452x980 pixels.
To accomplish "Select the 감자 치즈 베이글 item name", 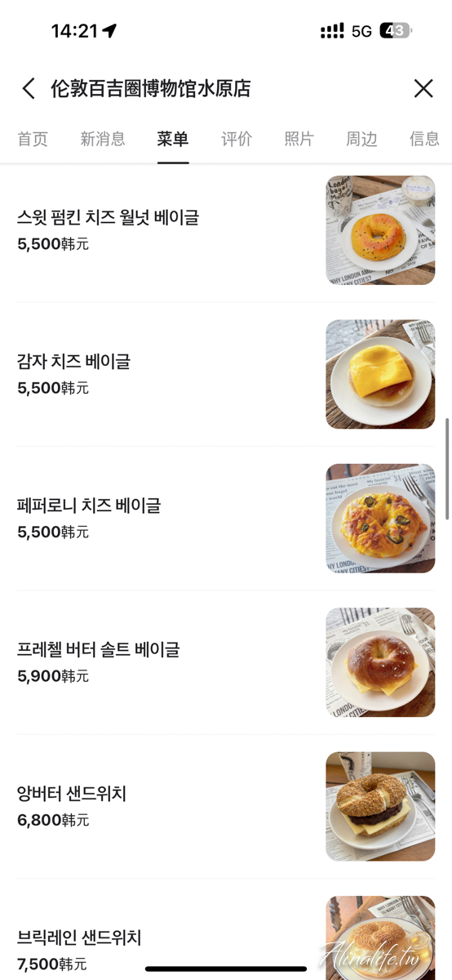I will (x=73, y=361).
